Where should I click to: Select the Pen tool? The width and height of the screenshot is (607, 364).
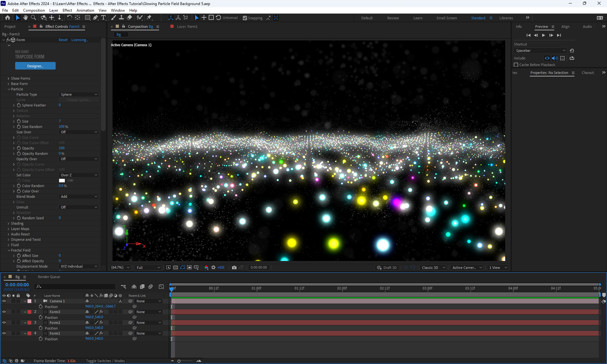(x=95, y=18)
